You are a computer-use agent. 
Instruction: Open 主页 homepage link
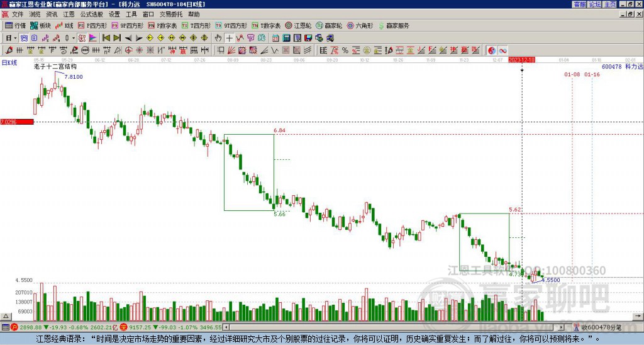pos(610,4)
